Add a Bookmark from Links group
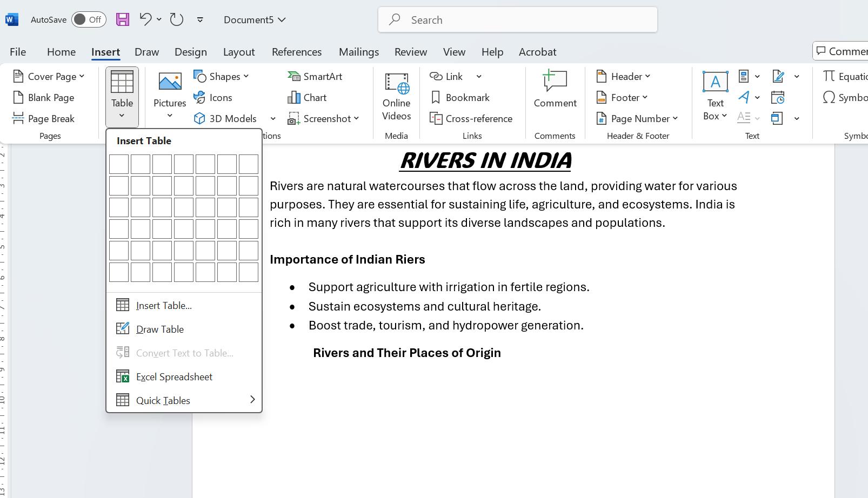 pyautogui.click(x=460, y=98)
